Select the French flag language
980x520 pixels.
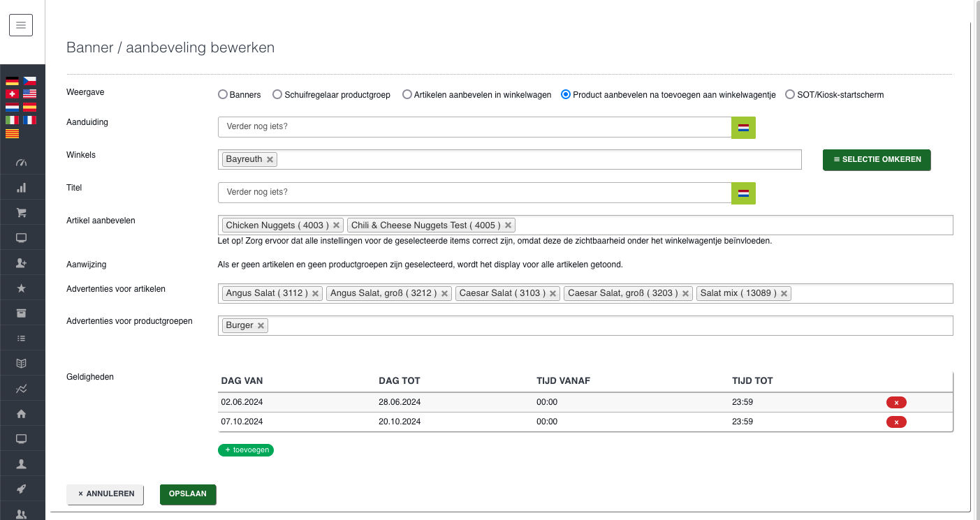(x=29, y=120)
